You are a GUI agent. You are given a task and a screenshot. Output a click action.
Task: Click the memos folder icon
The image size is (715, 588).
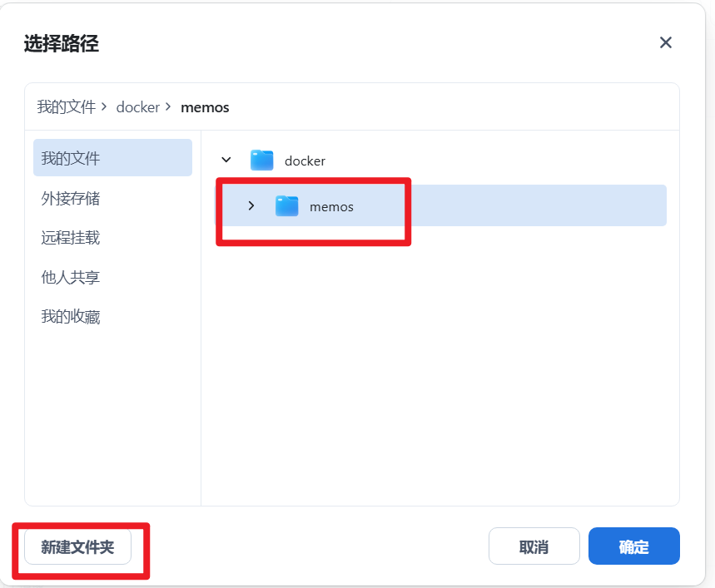coord(287,206)
